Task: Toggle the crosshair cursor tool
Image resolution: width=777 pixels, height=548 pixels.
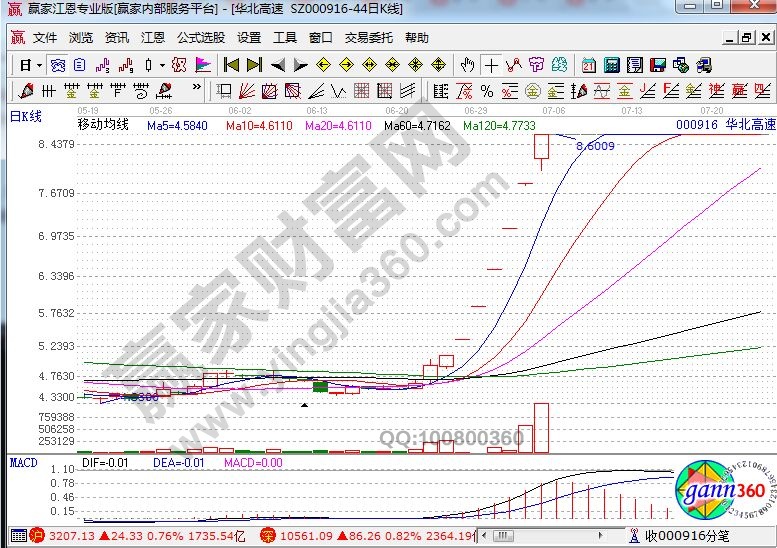Action: click(x=490, y=65)
